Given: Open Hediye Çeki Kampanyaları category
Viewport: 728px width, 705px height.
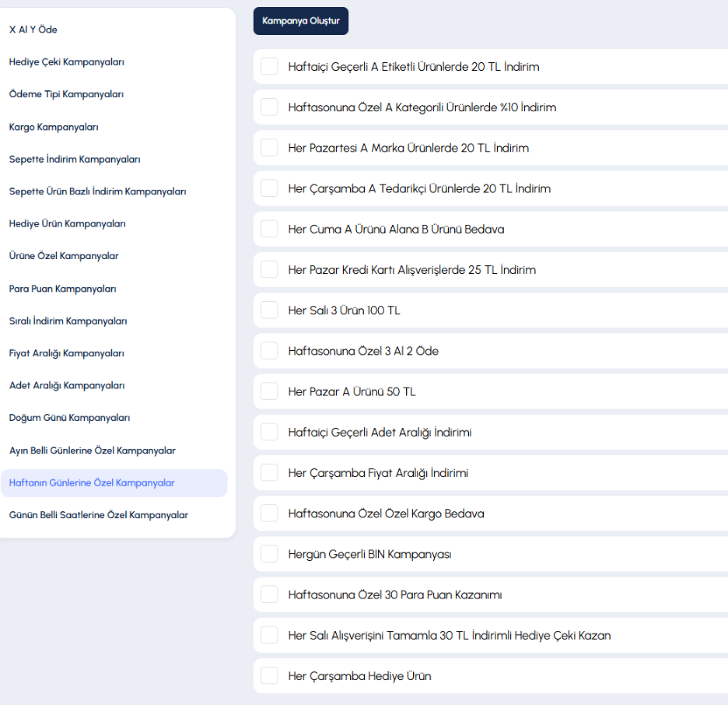Looking at the screenshot, I should tap(67, 61).
